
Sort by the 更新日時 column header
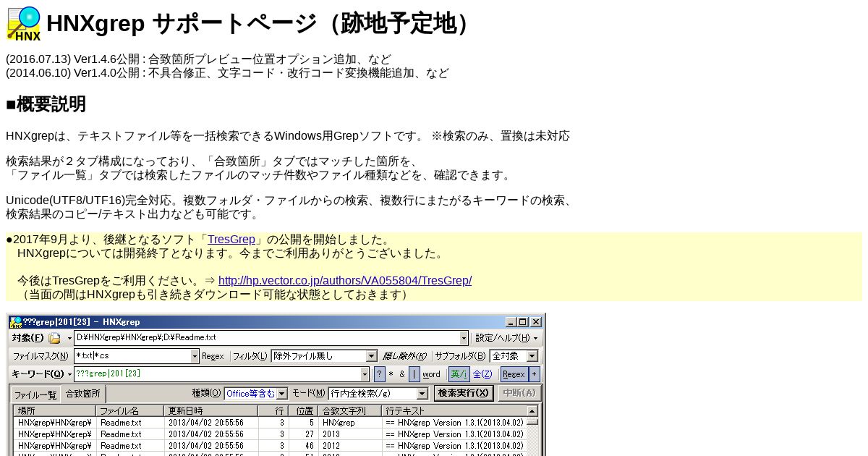210,411
